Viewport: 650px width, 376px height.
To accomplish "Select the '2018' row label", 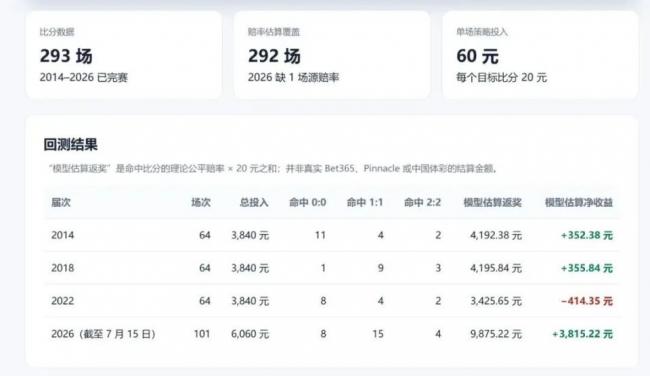I will click(x=63, y=268).
